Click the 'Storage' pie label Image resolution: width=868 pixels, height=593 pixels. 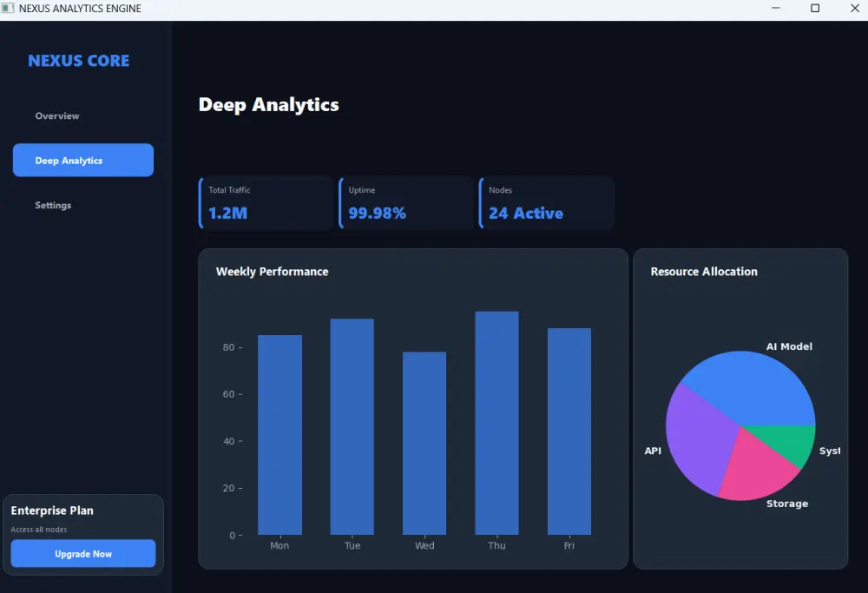tap(786, 504)
